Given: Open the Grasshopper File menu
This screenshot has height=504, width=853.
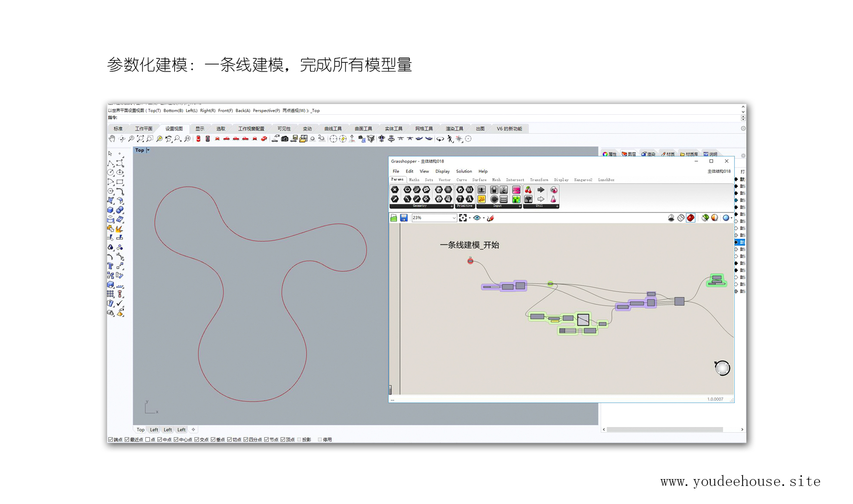Looking at the screenshot, I should point(396,171).
